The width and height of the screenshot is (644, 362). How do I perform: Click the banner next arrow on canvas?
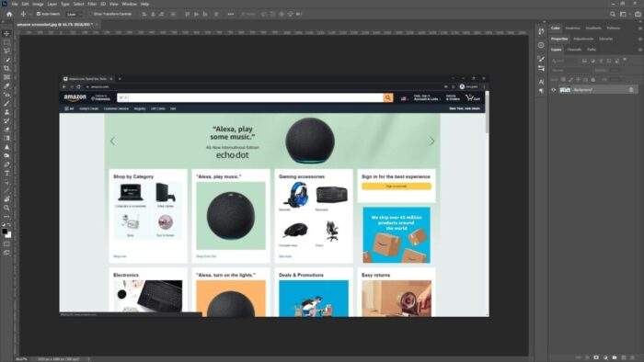[431, 141]
